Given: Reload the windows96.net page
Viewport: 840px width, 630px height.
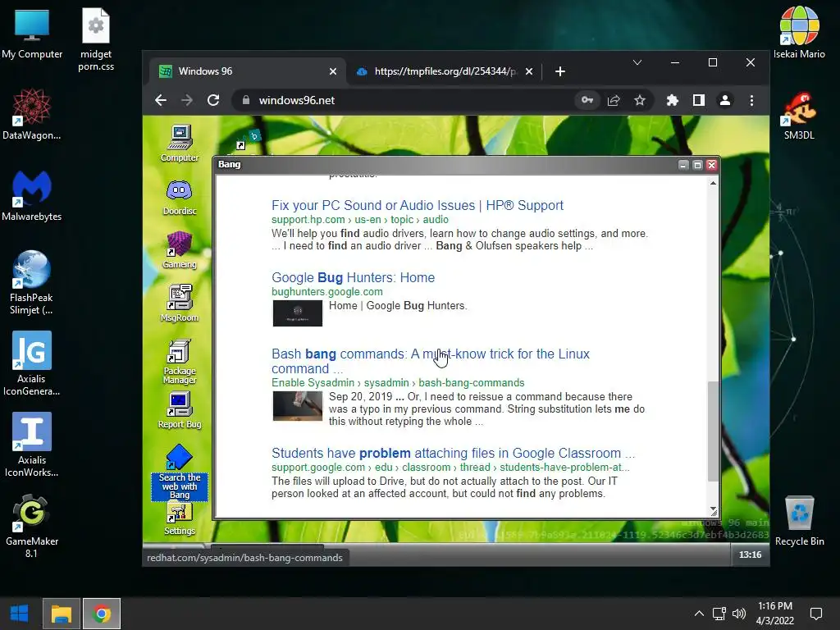Looking at the screenshot, I should pos(213,100).
